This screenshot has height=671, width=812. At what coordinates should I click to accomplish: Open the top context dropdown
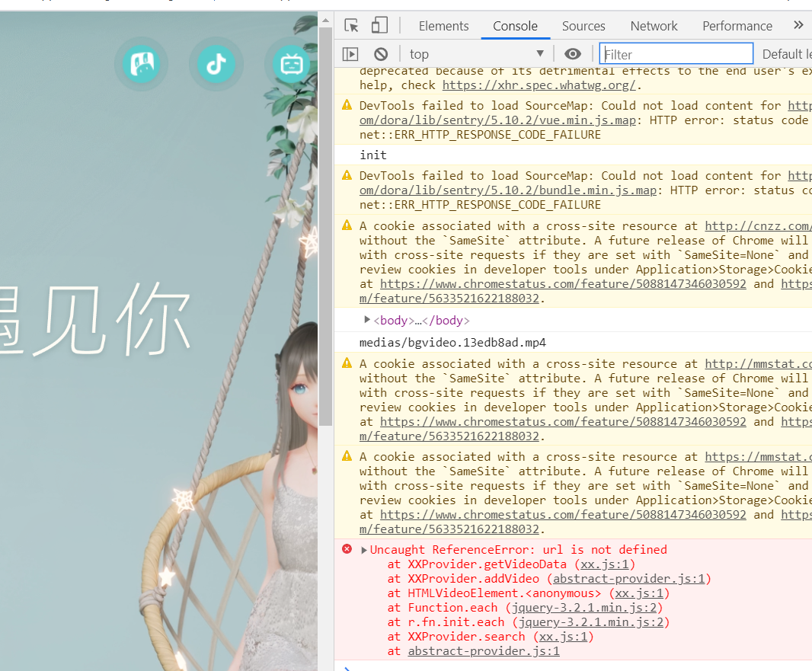(x=476, y=54)
